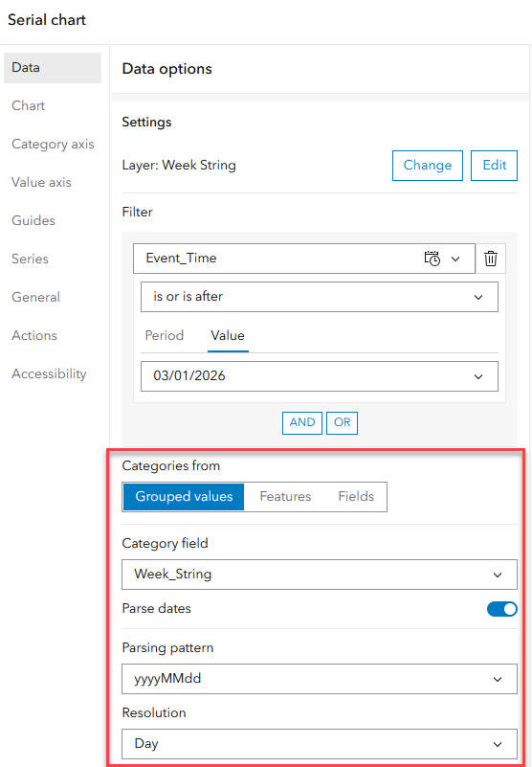The height and width of the screenshot is (767, 532).
Task: Open the Week_String category field dropdown
Action: coord(320,575)
